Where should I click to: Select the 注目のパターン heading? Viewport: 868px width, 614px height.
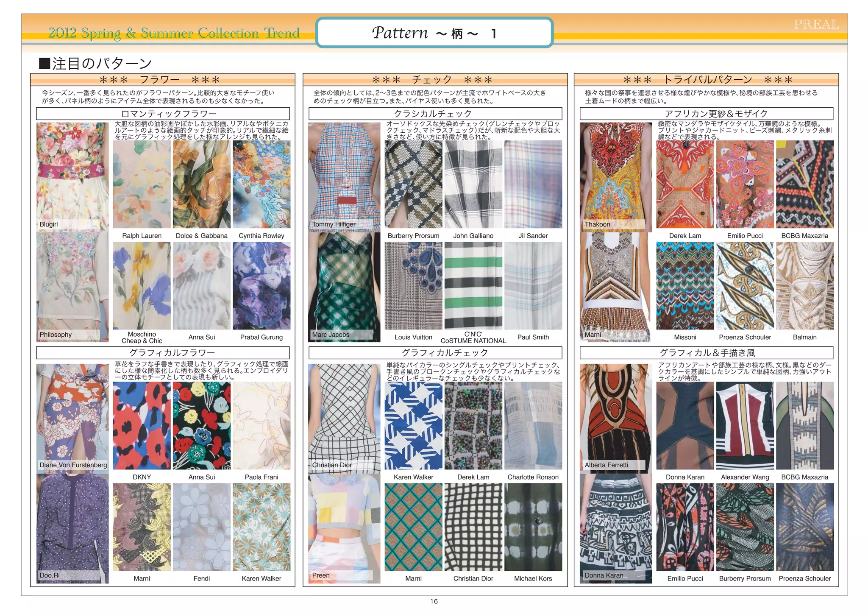click(95, 64)
